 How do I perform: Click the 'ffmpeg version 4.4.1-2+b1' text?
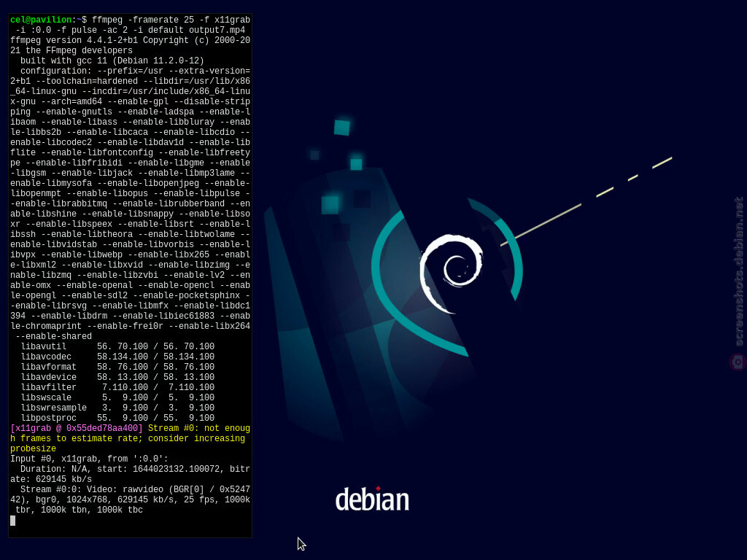point(74,41)
